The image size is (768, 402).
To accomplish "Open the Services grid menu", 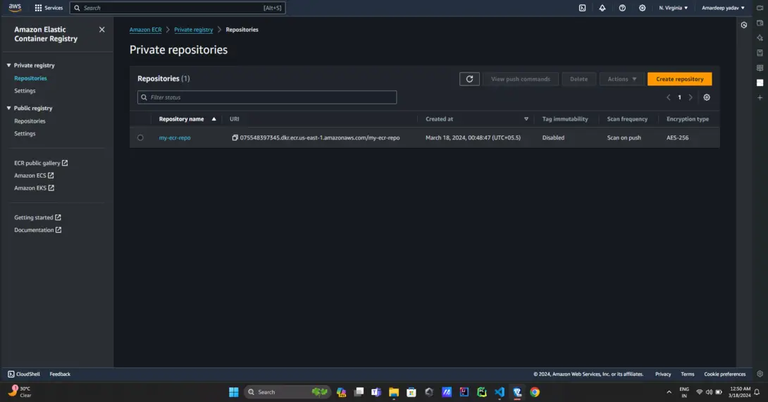I will pos(48,8).
